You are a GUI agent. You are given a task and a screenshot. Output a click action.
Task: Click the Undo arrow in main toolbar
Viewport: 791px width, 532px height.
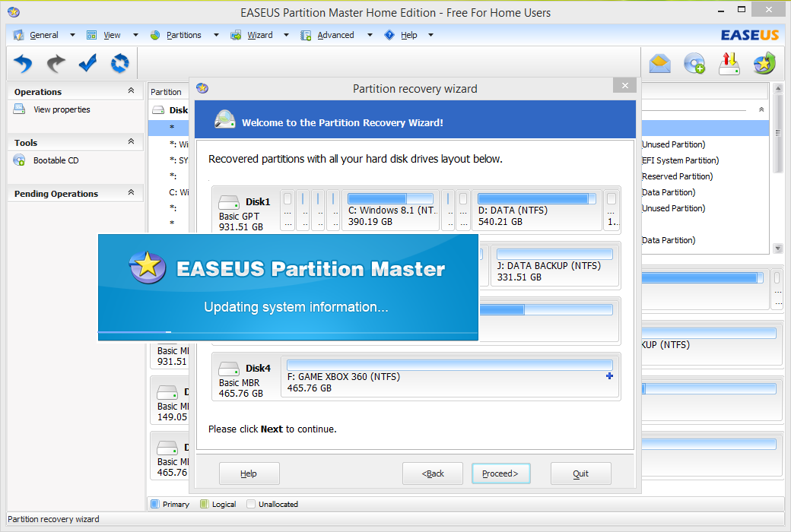[x=24, y=64]
